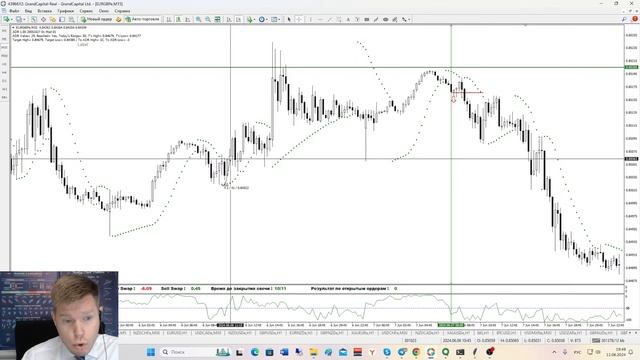Open the Сервис menu
The image size is (640, 360).
pos(86,11)
